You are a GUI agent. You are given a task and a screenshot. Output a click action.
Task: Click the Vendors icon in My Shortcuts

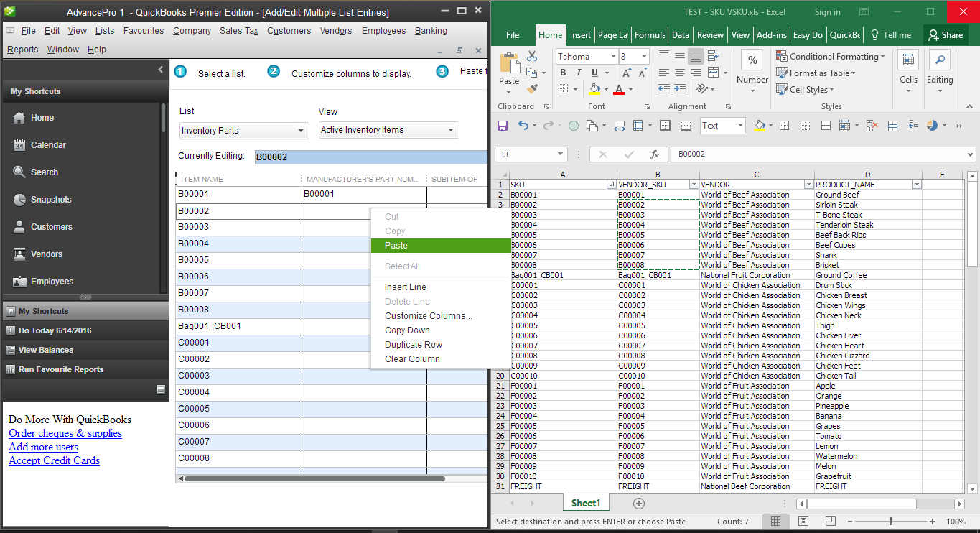pyautogui.click(x=20, y=254)
